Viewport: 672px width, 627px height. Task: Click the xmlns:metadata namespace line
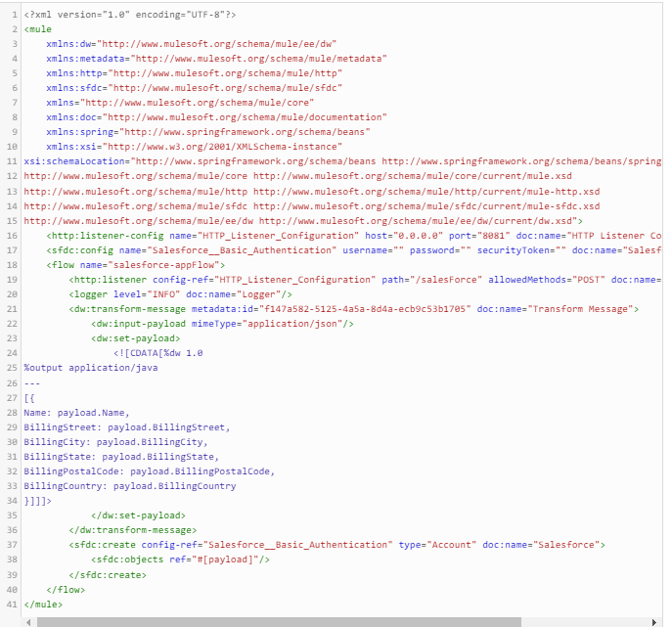216,59
